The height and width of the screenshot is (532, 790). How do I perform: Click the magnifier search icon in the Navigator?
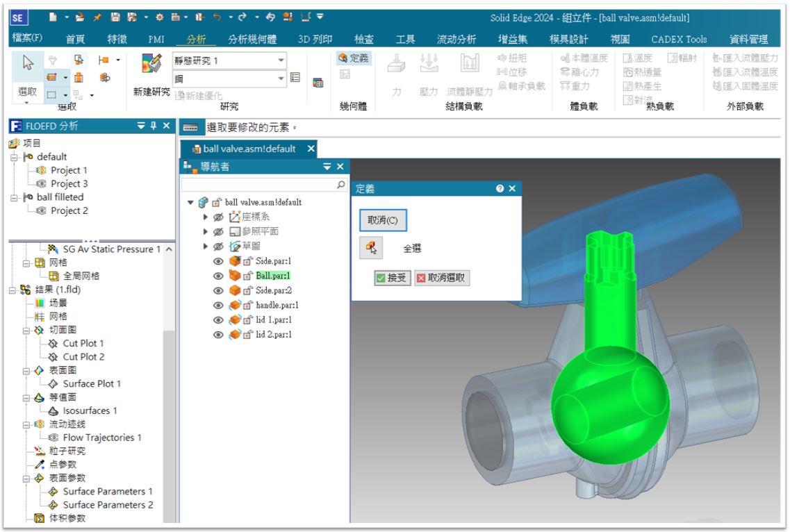[340, 185]
